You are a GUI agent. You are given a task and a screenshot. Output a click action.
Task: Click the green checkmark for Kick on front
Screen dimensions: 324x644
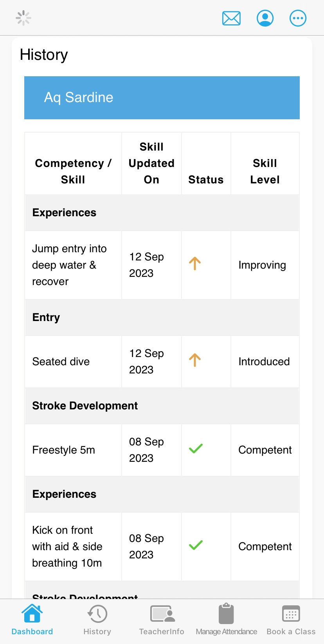pos(196,545)
